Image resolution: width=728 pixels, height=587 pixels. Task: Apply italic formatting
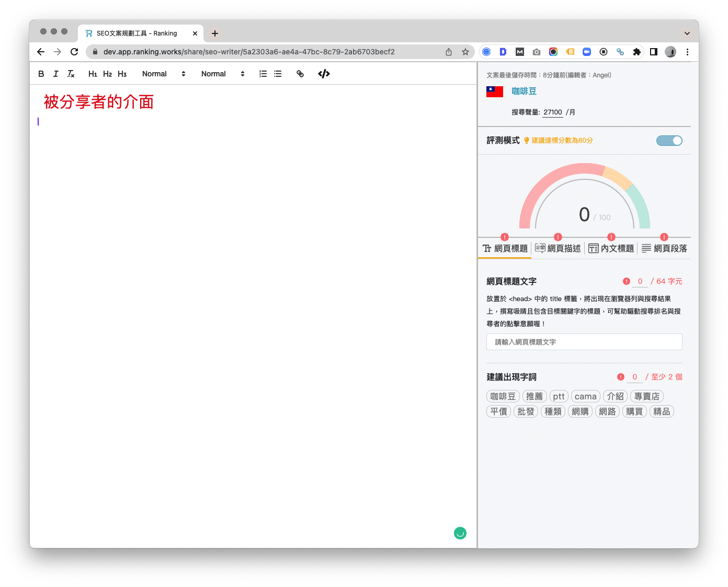[56, 74]
